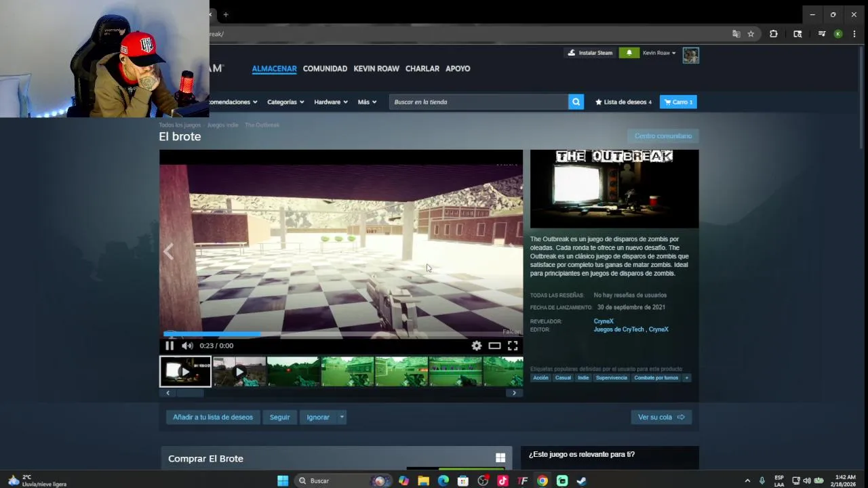Open Centro comunitario button
The image size is (868, 488).
click(663, 136)
